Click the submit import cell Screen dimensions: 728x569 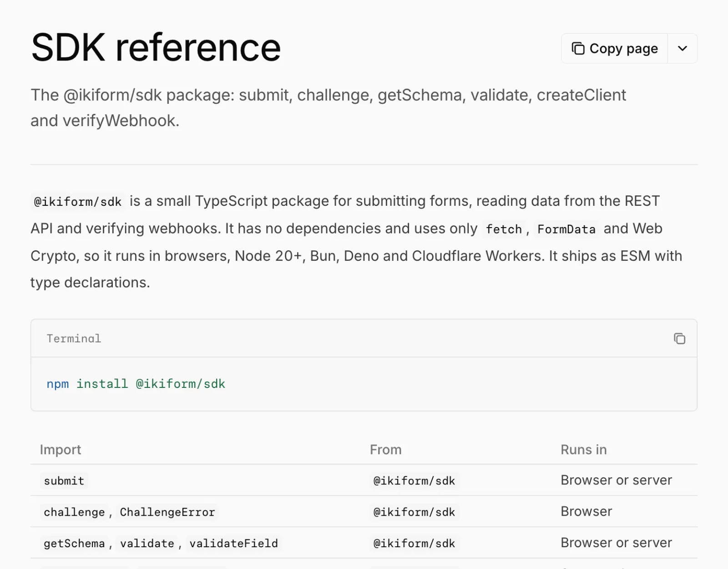click(64, 481)
